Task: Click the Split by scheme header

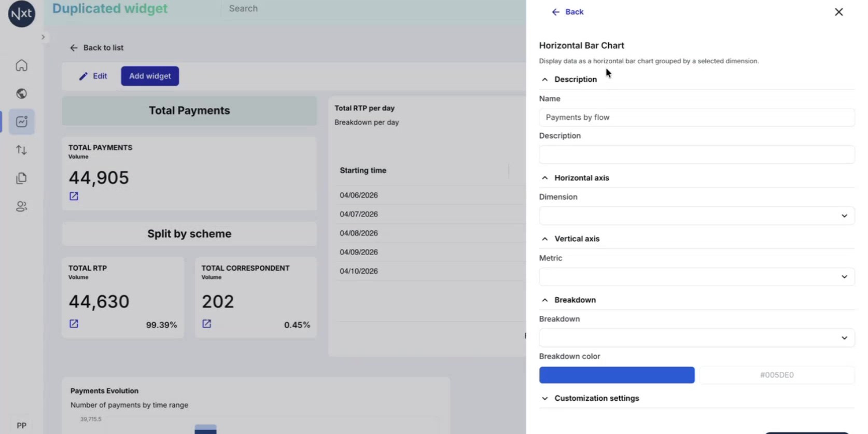Action: (x=189, y=234)
